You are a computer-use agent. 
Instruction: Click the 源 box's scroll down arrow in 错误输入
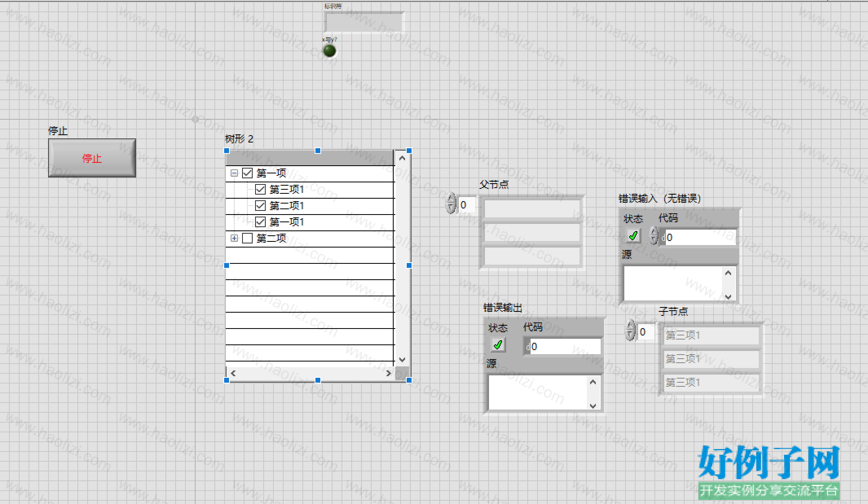tap(729, 296)
